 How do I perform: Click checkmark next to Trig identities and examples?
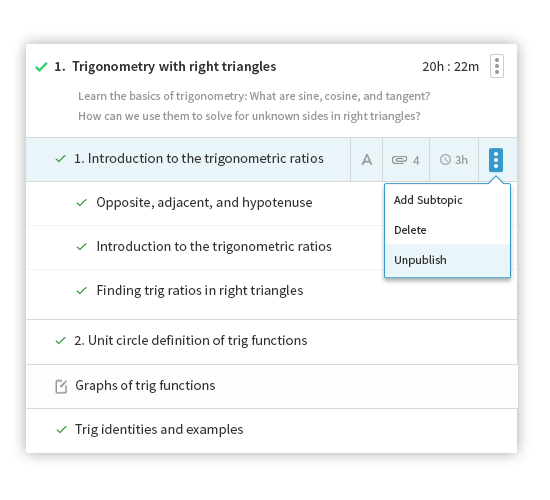pos(61,429)
